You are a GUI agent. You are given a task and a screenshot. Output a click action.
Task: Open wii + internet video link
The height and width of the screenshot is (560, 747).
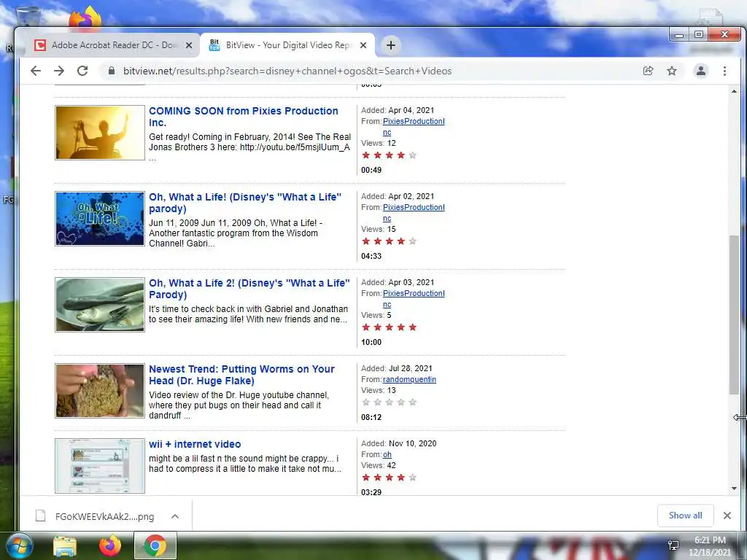point(195,444)
